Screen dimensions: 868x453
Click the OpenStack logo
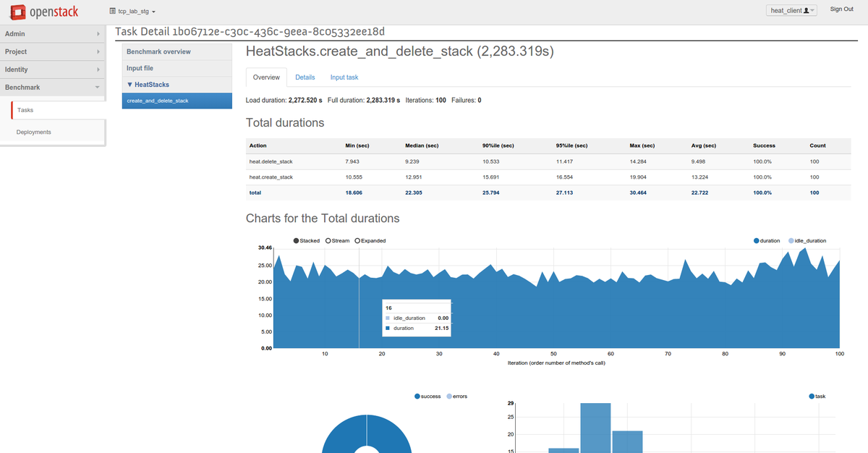pos(43,12)
